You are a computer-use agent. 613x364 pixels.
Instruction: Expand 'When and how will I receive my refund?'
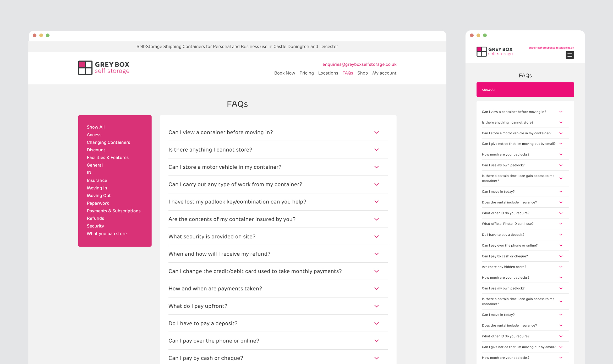(x=278, y=254)
